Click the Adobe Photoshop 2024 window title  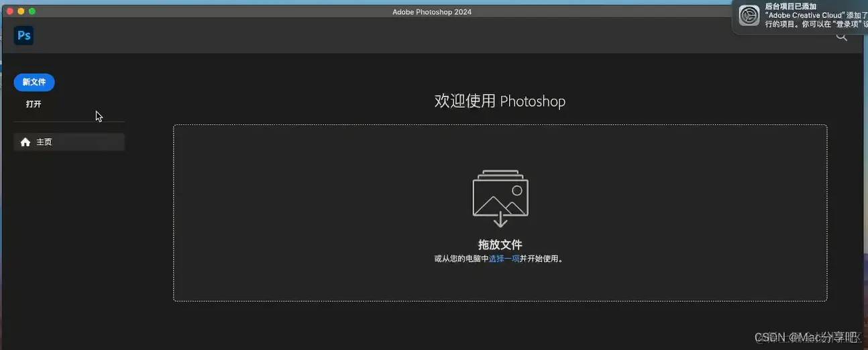click(432, 12)
